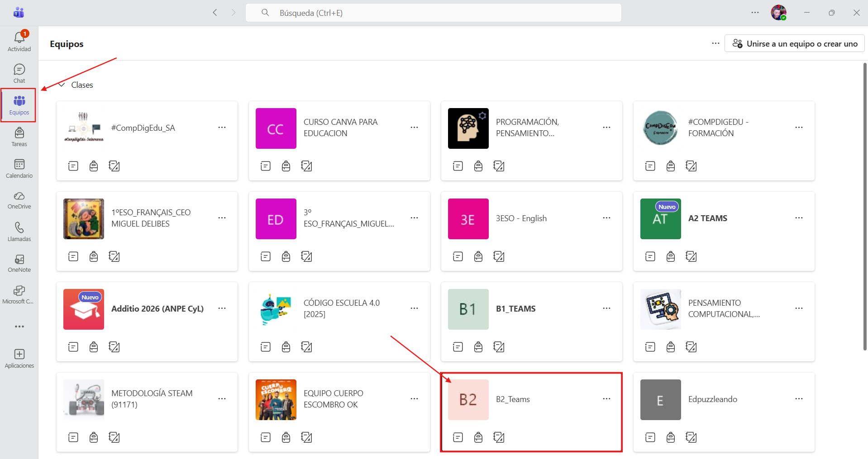Viewport: 868px width, 459px height.
Task: Open OneDrive from the sidebar
Action: coord(19,200)
